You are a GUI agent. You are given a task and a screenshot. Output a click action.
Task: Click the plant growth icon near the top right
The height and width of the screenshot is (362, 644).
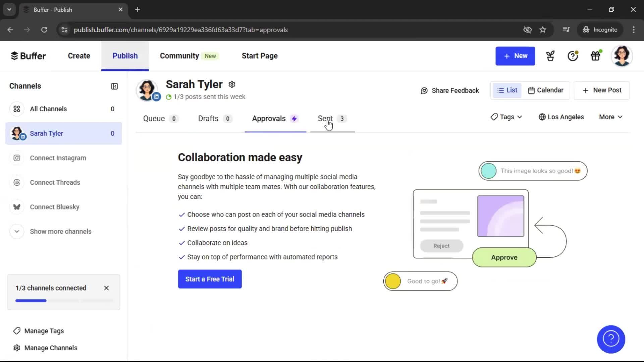pyautogui.click(x=550, y=56)
